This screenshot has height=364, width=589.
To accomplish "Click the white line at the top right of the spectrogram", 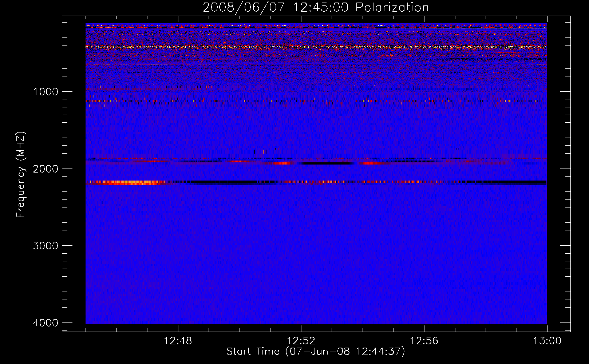I will 460,28.
